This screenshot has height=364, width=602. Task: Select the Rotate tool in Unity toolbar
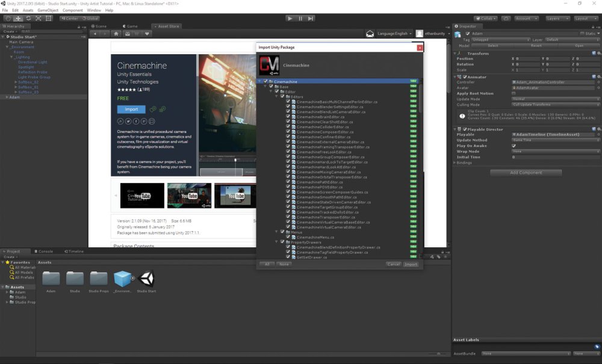pyautogui.click(x=28, y=19)
